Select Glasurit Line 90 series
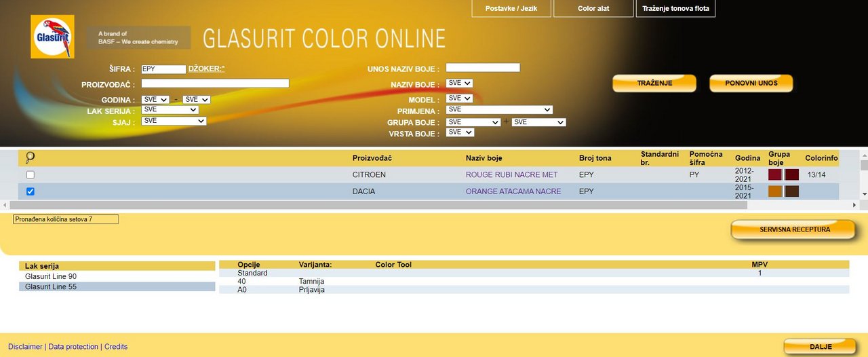 tap(117, 276)
